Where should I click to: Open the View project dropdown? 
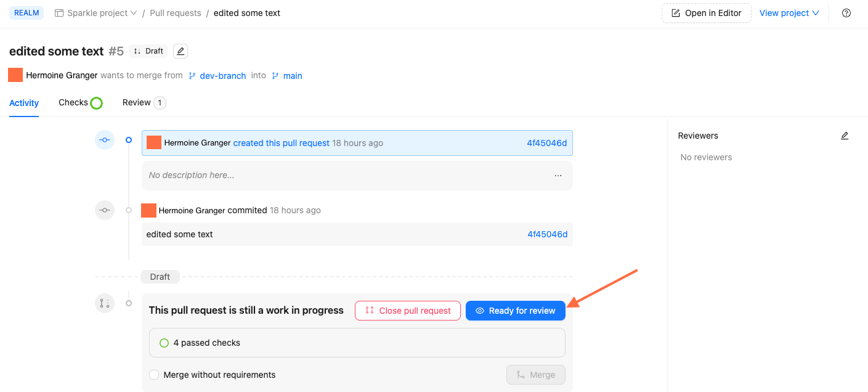pyautogui.click(x=789, y=12)
